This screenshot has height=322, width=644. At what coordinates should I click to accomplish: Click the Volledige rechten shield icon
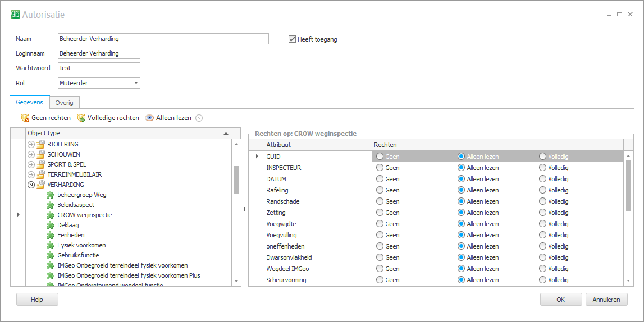[x=81, y=118]
